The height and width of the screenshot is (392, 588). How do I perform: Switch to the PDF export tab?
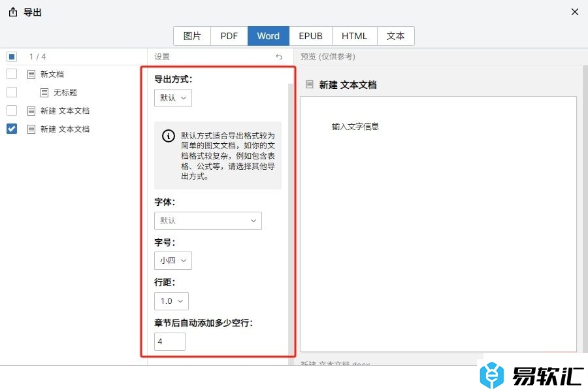click(229, 36)
